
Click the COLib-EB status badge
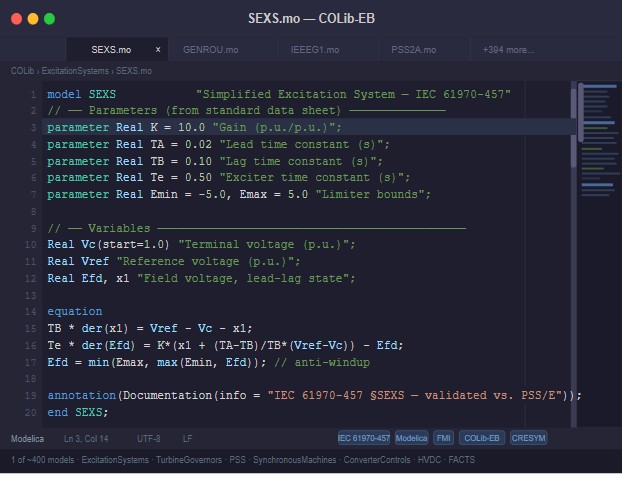point(481,439)
